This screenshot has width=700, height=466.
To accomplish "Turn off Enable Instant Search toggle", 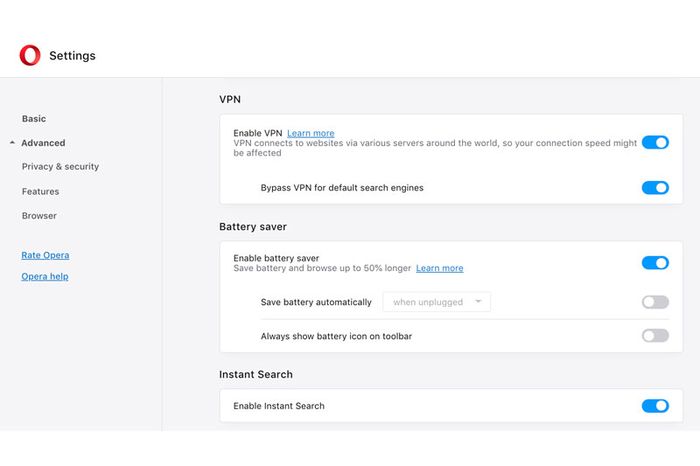I will point(655,406).
